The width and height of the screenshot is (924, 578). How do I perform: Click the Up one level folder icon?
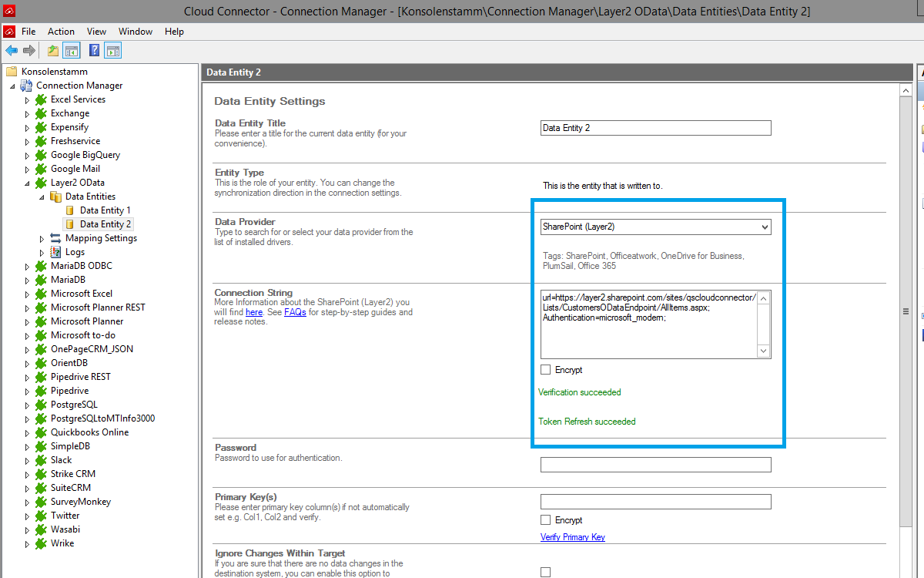[x=52, y=51]
